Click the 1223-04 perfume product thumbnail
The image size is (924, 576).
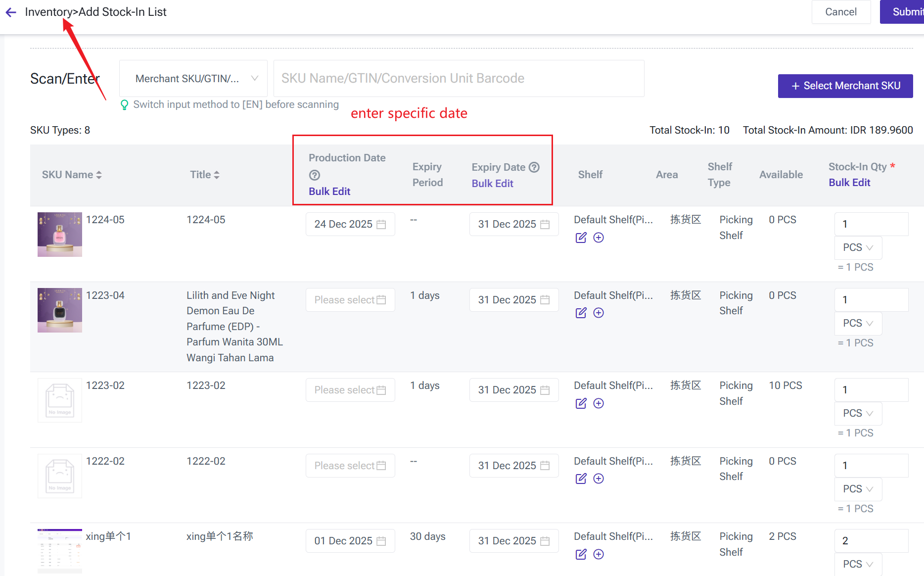pos(60,310)
